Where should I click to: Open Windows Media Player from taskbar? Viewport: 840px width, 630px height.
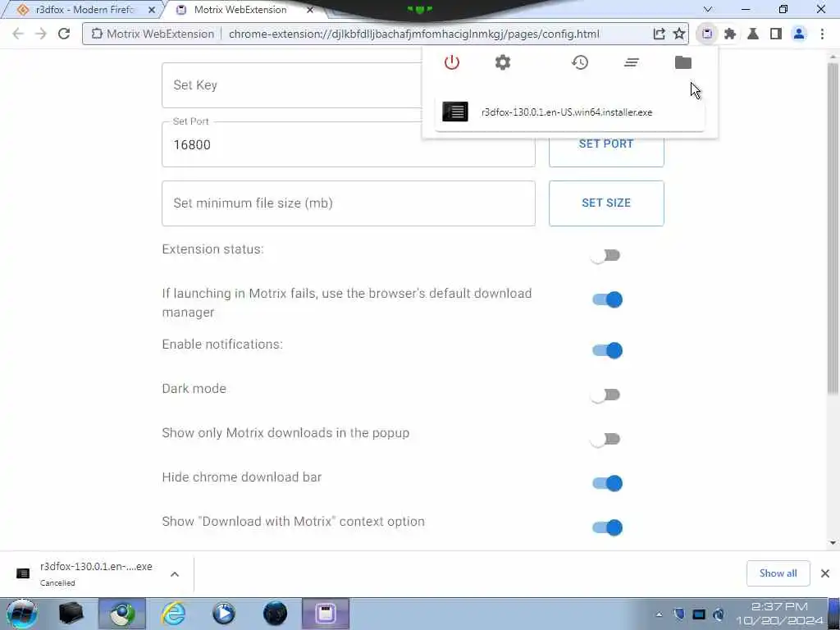(x=224, y=614)
